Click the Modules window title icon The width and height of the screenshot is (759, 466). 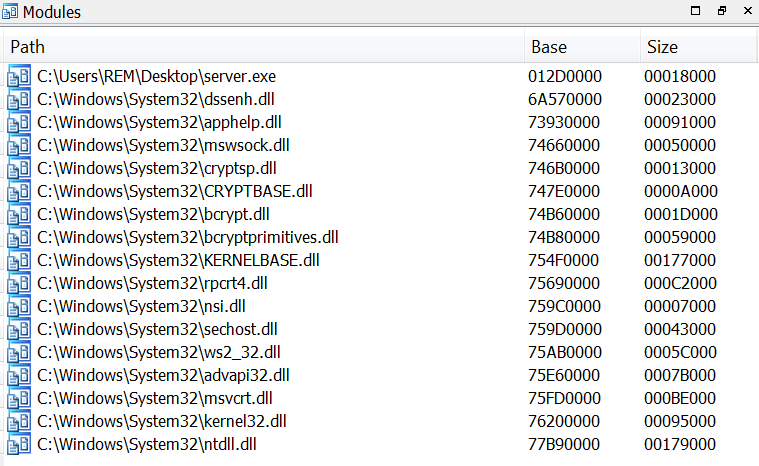click(x=10, y=11)
